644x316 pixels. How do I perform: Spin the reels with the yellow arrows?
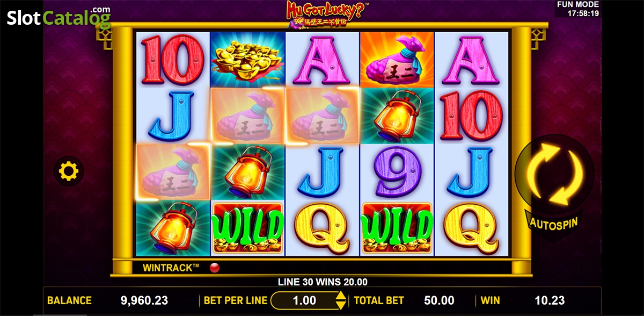(553, 172)
